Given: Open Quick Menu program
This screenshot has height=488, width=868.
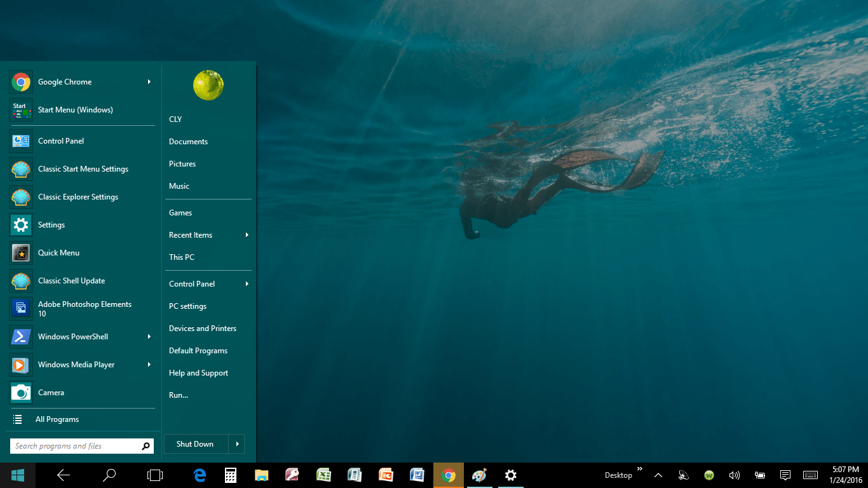Looking at the screenshot, I should click(82, 253).
